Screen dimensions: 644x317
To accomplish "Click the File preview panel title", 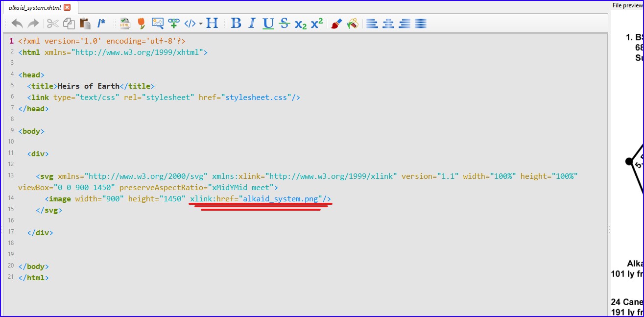I will 627,5.
